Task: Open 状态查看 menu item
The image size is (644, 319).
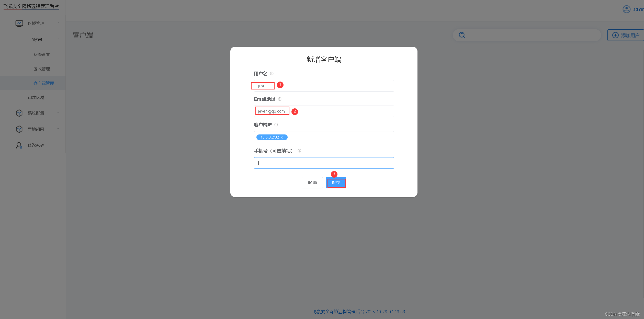Action: (42, 54)
